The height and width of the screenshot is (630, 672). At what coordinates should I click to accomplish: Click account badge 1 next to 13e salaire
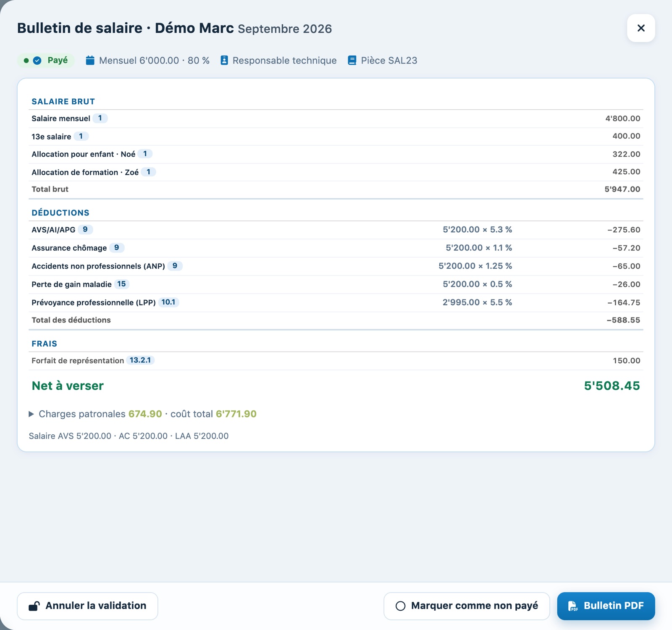81,136
